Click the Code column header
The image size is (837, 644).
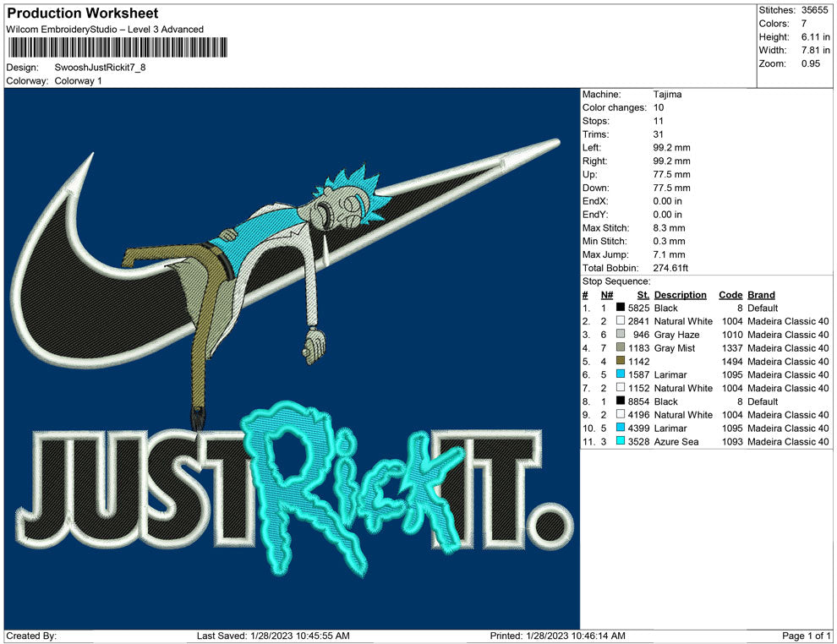click(730, 295)
